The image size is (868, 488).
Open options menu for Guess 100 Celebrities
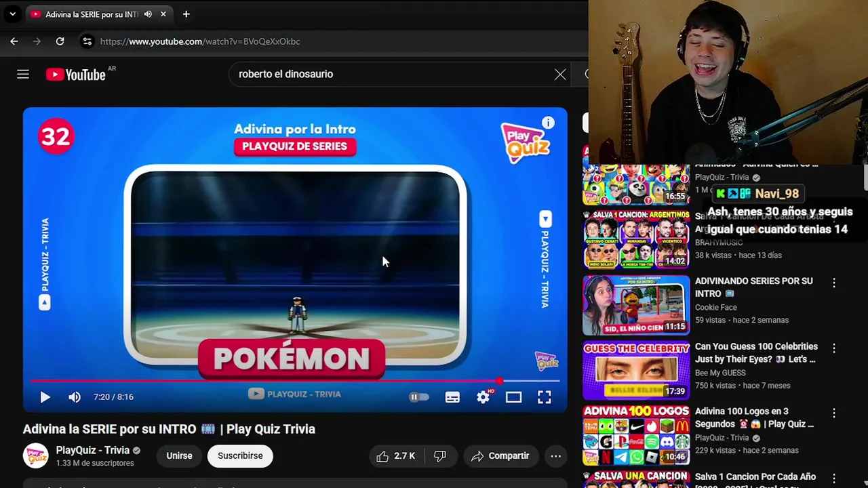(x=834, y=348)
